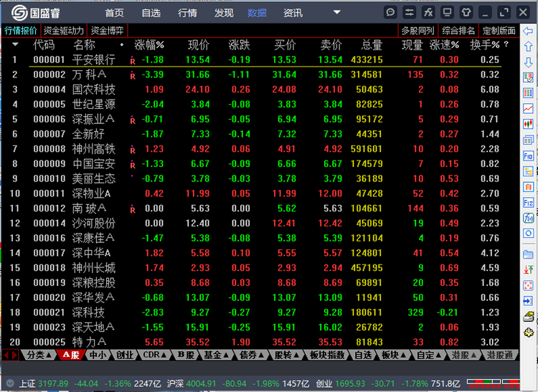Click the left arrow back icon in sidebar

click(528, 32)
